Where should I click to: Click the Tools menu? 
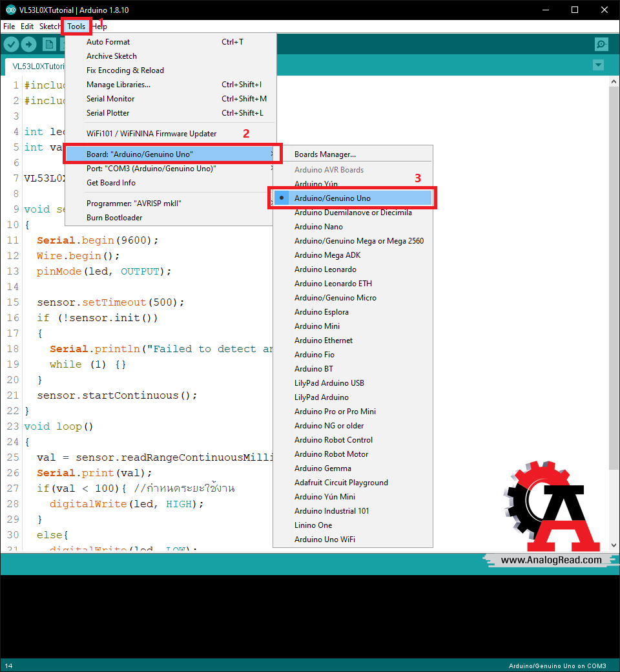pyautogui.click(x=76, y=26)
